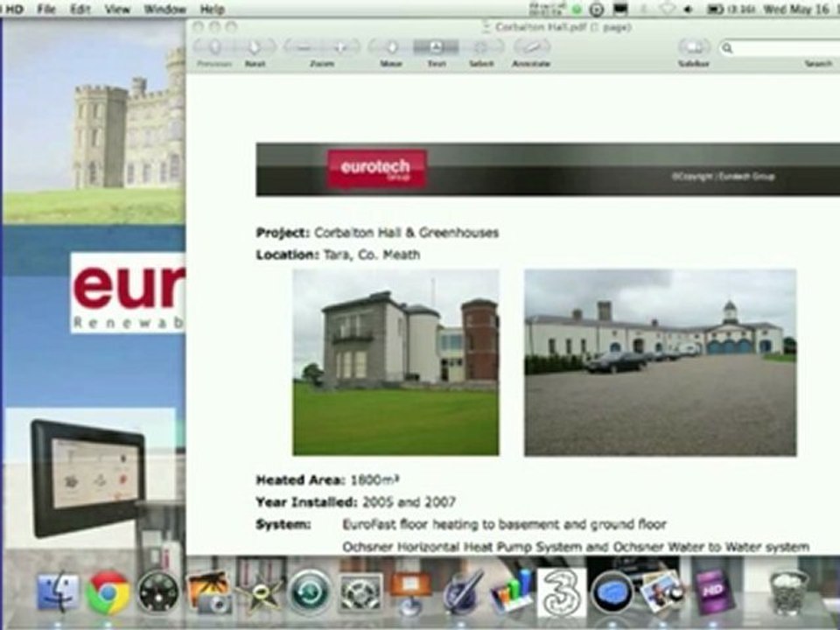Open the Window menu
Image resolution: width=840 pixels, height=630 pixels.
164,9
